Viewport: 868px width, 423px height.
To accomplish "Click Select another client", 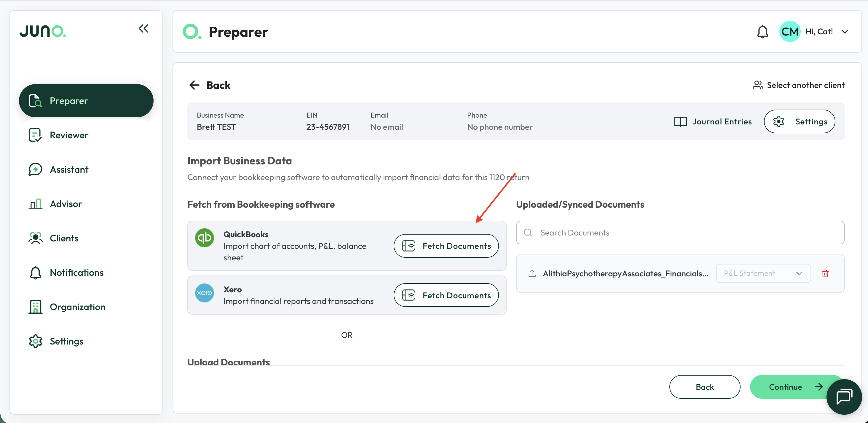I will 799,85.
